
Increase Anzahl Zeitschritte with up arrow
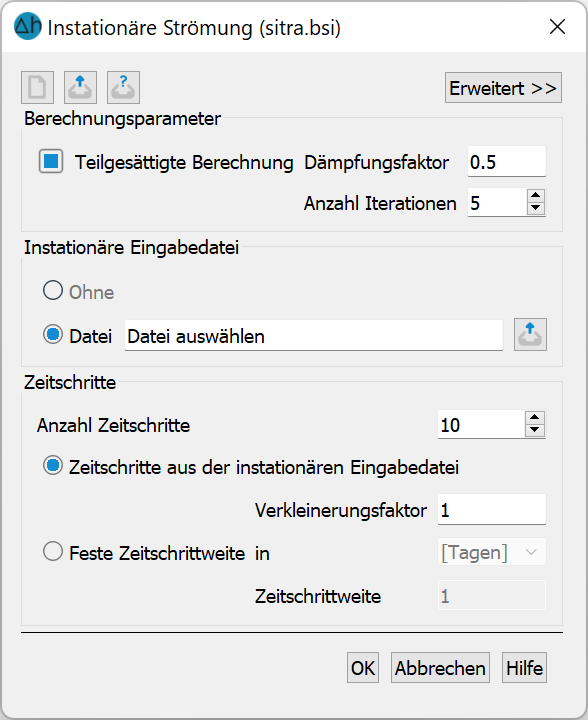535,417
